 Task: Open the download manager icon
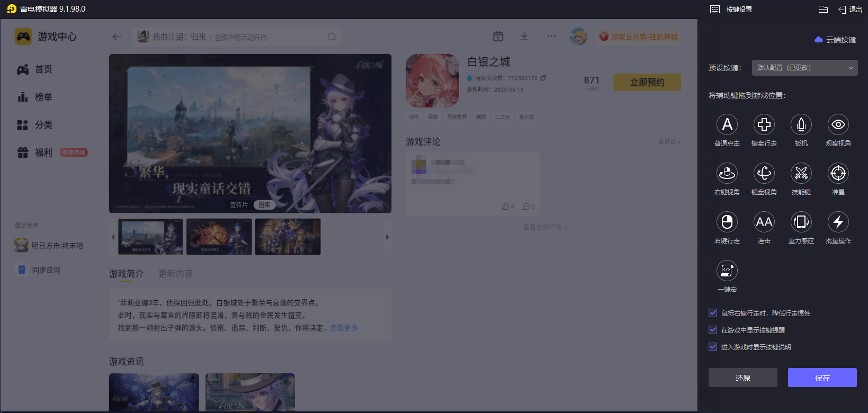click(524, 36)
